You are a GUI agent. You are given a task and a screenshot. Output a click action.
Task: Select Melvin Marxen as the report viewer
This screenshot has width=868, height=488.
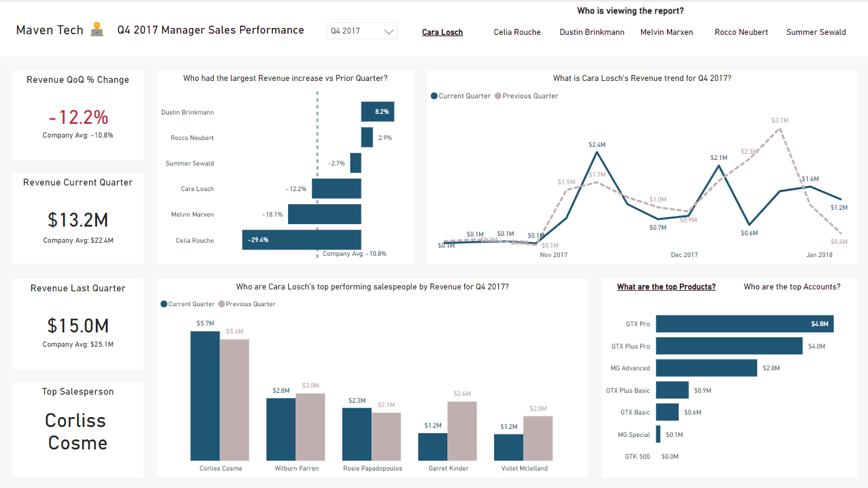click(666, 32)
